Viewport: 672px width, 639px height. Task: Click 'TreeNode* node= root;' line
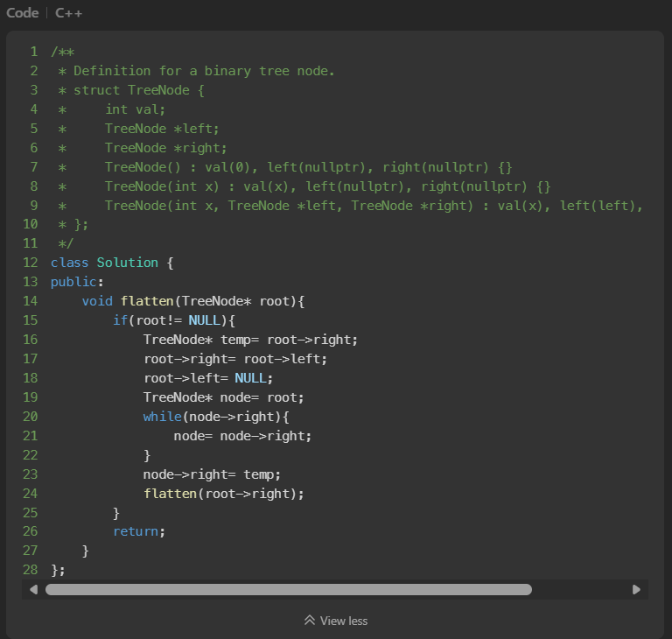pyautogui.click(x=224, y=397)
